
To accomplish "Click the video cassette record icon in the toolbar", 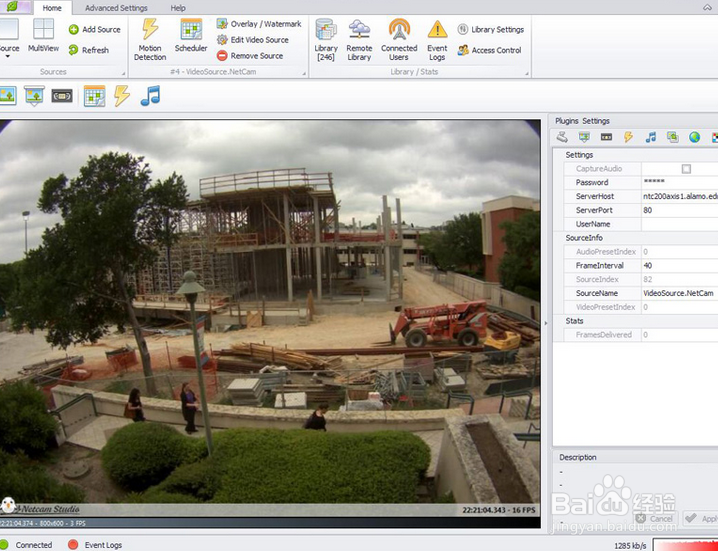I will [x=62, y=96].
